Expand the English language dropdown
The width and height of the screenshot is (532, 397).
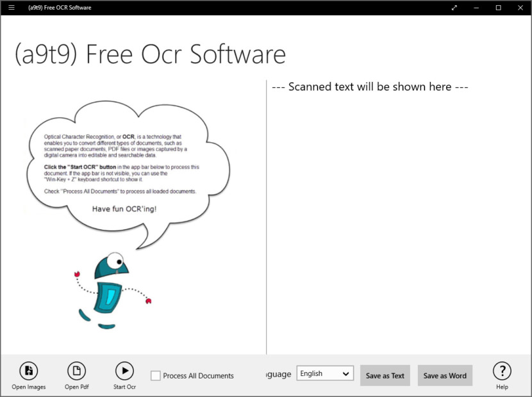point(325,373)
